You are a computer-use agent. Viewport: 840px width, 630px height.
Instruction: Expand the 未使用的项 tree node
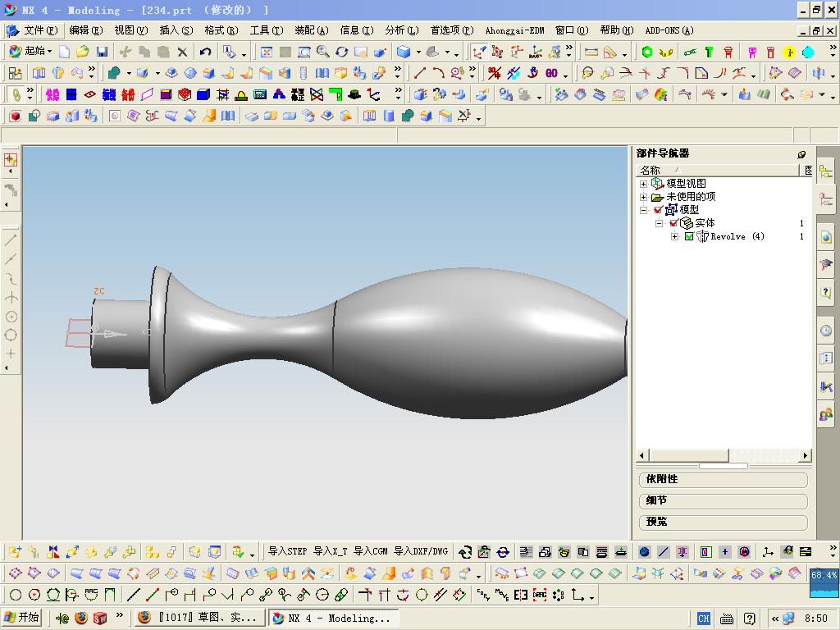643,197
